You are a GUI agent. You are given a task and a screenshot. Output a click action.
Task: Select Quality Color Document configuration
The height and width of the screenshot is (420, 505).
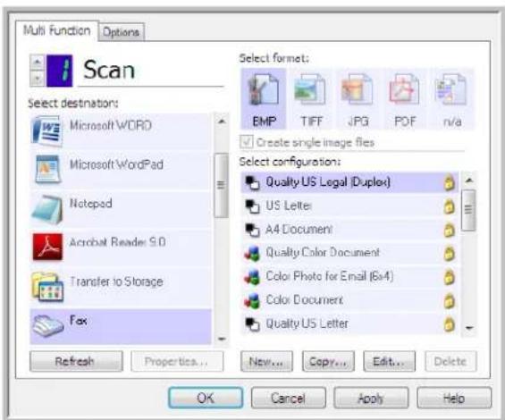(x=349, y=254)
